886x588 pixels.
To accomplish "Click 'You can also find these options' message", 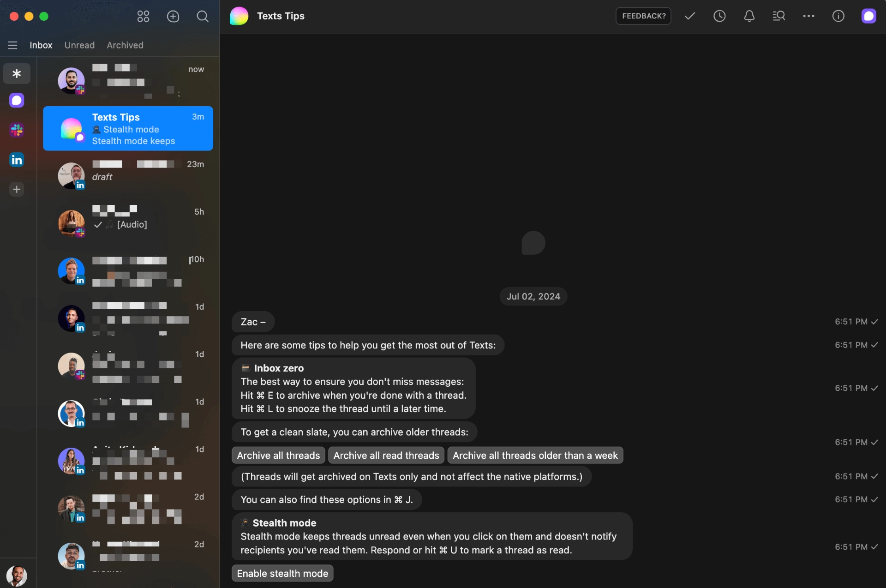I will tap(327, 500).
